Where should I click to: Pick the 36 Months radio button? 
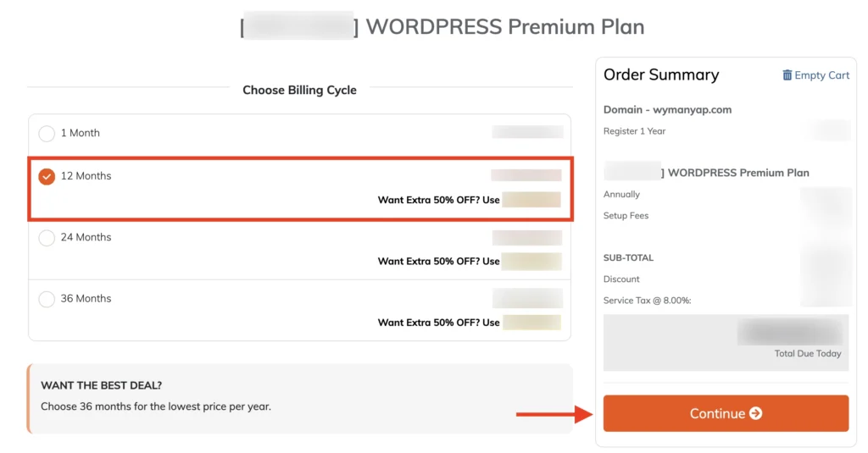pos(47,299)
